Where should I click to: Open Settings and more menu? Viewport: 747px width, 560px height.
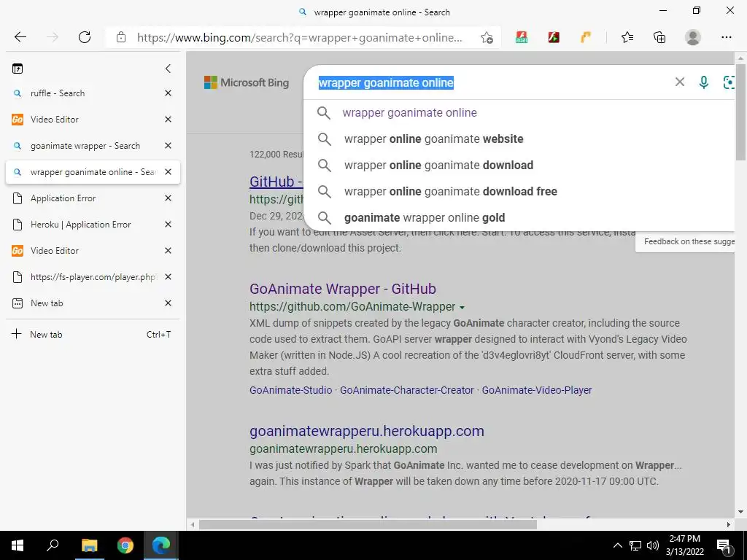pyautogui.click(x=726, y=37)
